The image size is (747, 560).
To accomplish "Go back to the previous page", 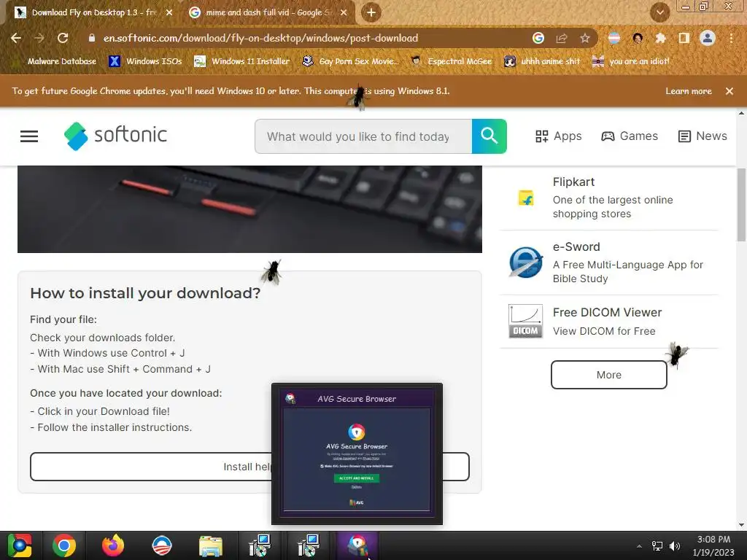I will 16,38.
